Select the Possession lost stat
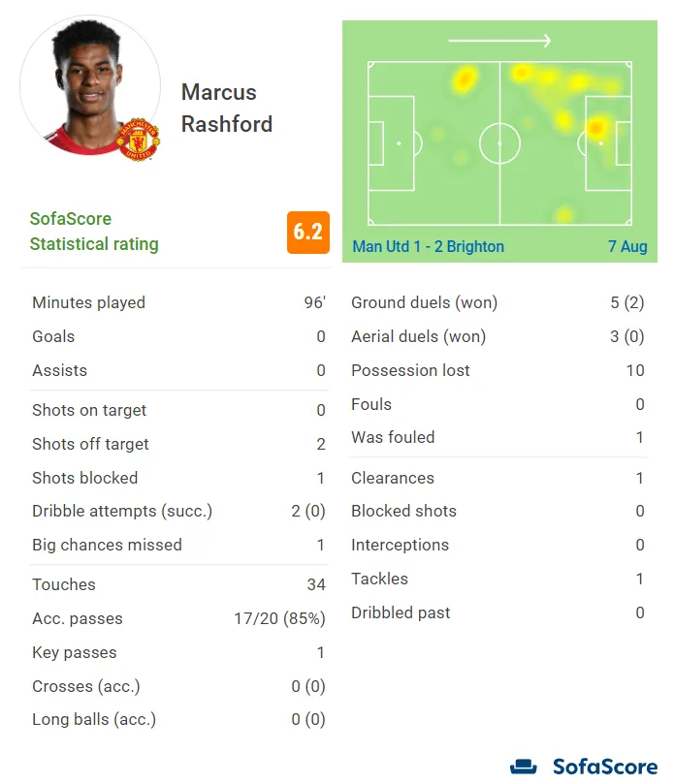The width and height of the screenshot is (674, 784). point(497,370)
